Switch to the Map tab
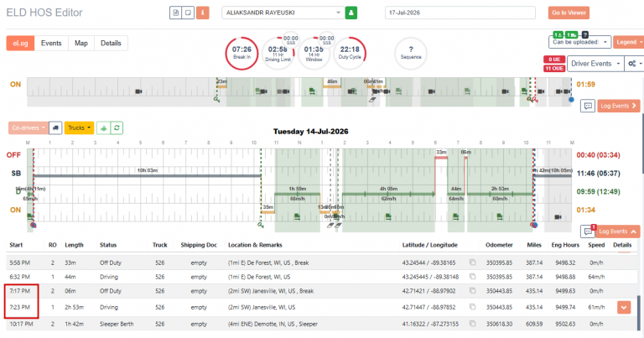 (x=80, y=43)
